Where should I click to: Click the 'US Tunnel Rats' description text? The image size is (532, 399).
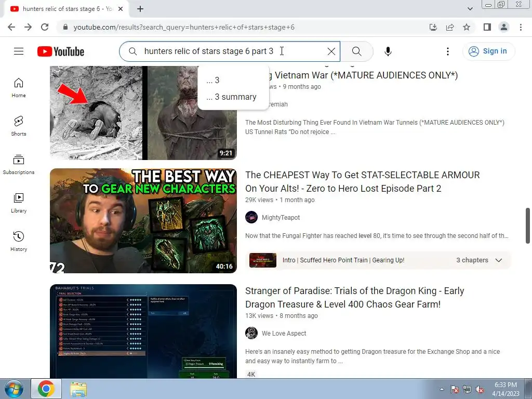290,132
